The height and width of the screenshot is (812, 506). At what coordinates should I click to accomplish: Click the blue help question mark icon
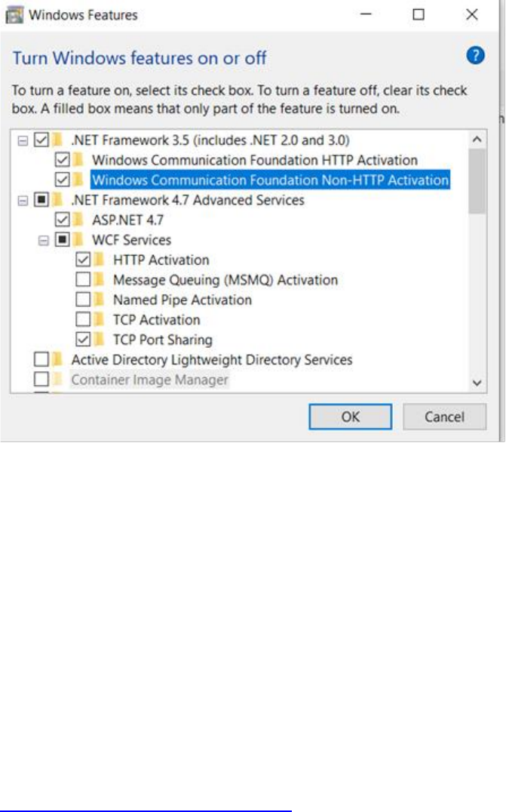tap(475, 55)
